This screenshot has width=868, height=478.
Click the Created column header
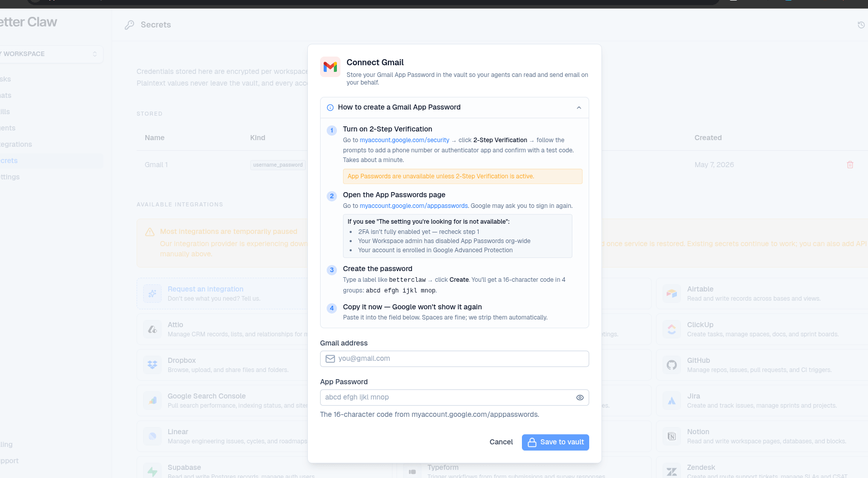pyautogui.click(x=708, y=138)
